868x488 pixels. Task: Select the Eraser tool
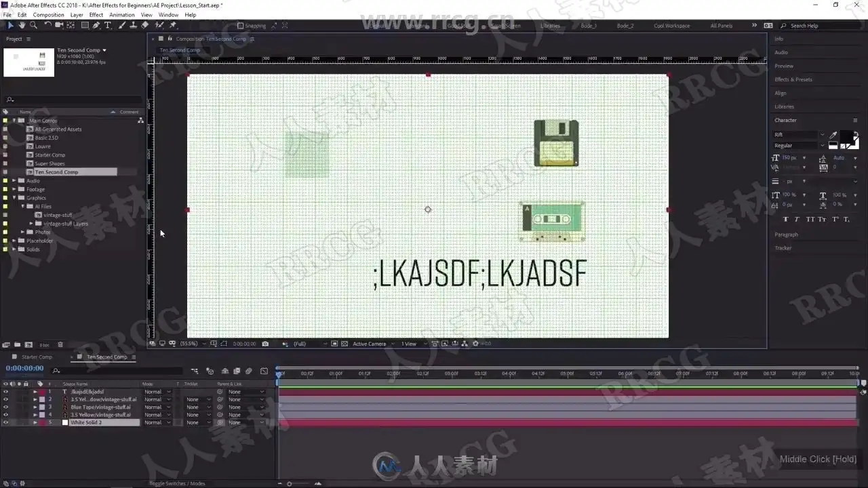(145, 25)
